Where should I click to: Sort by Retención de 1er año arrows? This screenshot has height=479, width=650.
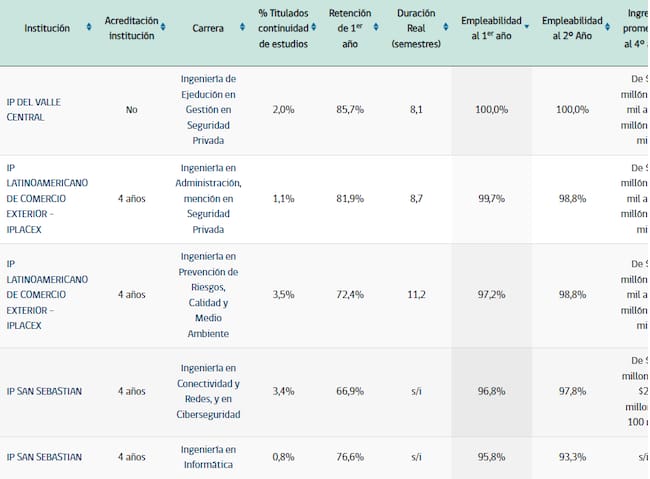380,28
